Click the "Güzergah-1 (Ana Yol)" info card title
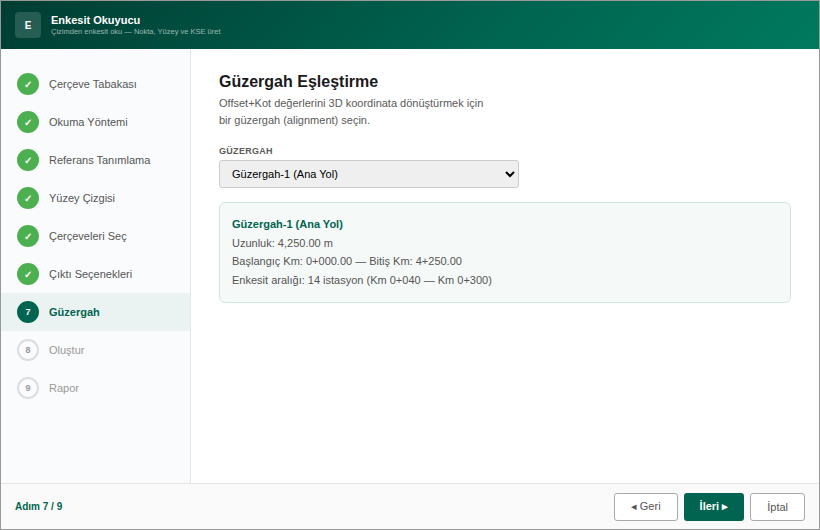The height and width of the screenshot is (530, 820). pyautogui.click(x=288, y=224)
